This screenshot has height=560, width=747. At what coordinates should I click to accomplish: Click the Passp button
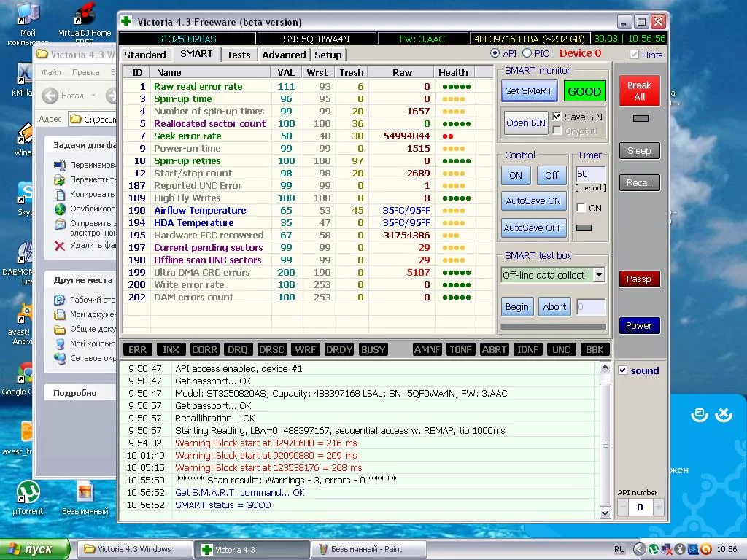(x=639, y=279)
